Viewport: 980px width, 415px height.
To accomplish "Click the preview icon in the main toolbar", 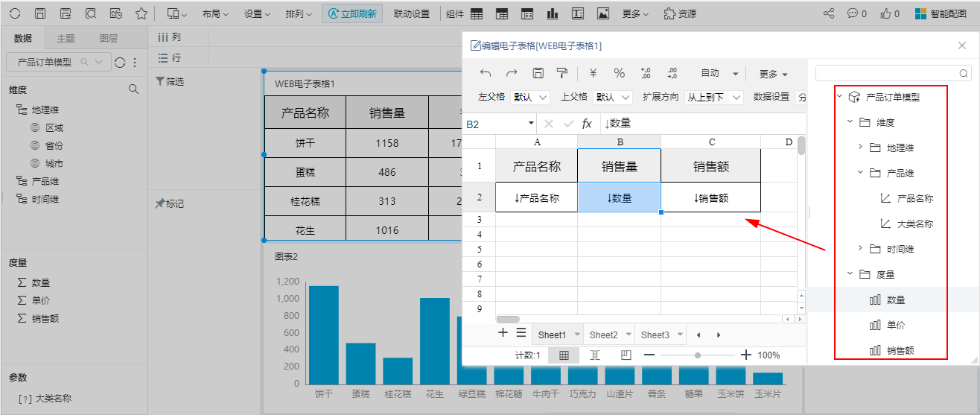I will (x=90, y=13).
